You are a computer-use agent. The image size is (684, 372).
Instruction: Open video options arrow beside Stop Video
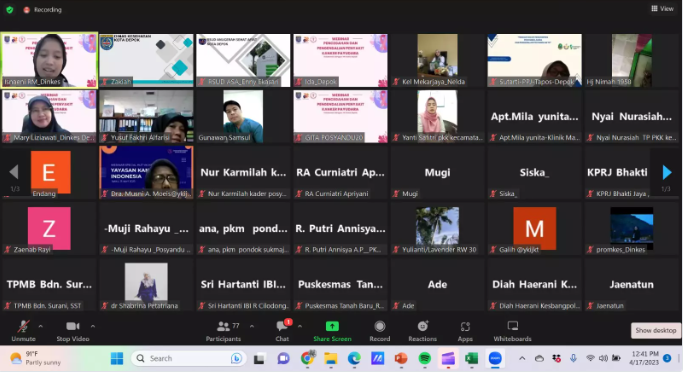coord(93,326)
